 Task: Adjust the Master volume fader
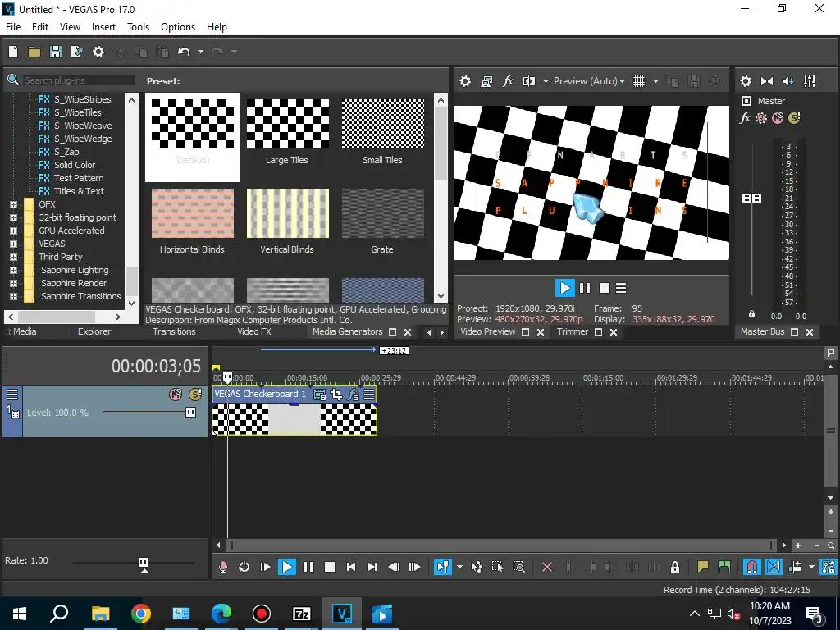pos(751,199)
